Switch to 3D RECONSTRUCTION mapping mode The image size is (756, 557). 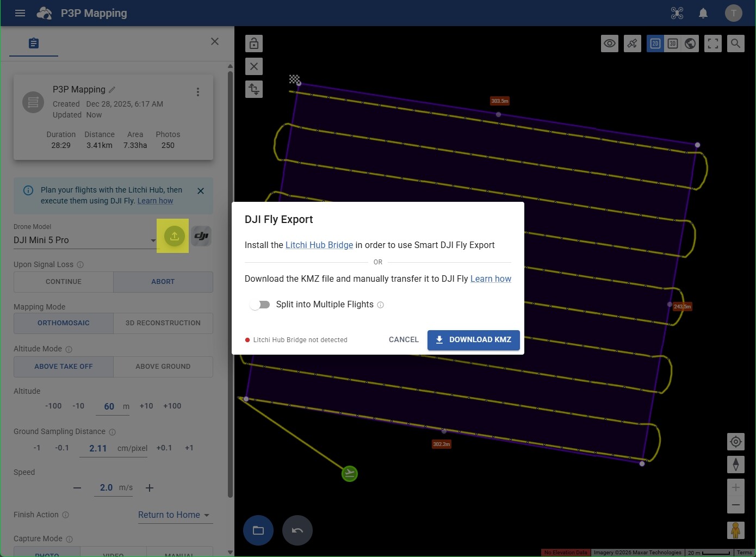click(x=163, y=323)
